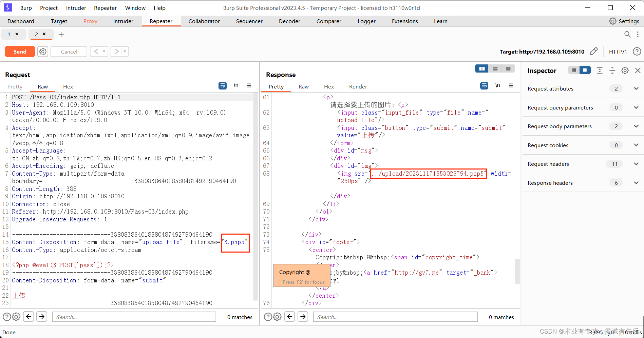Toggle response word-wrap message icon
The width and height of the screenshot is (644, 338).
(484, 85)
